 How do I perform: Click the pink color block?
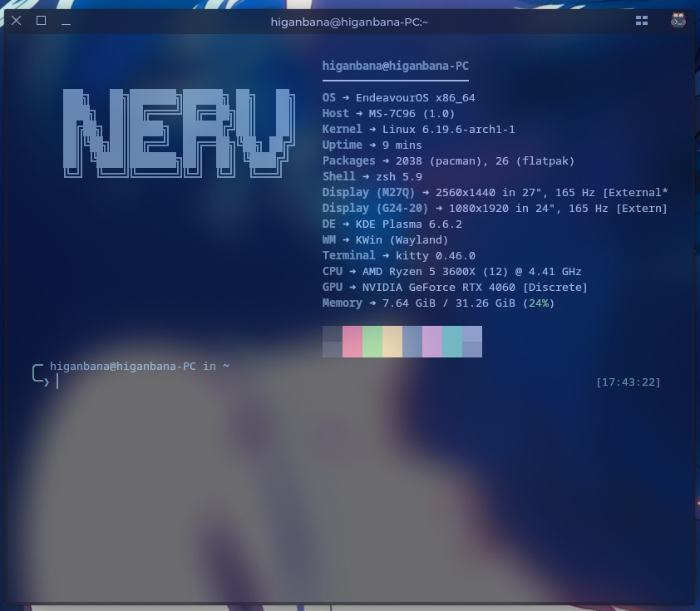(352, 342)
